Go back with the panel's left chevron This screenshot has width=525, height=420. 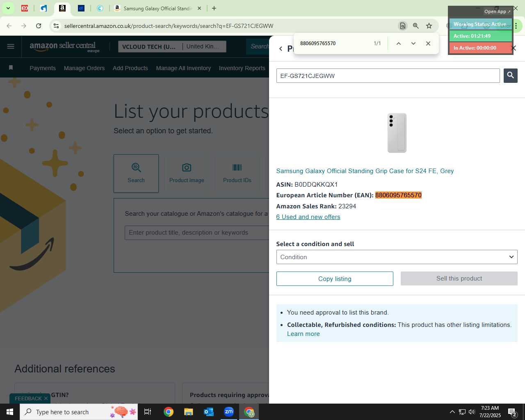pos(281,48)
